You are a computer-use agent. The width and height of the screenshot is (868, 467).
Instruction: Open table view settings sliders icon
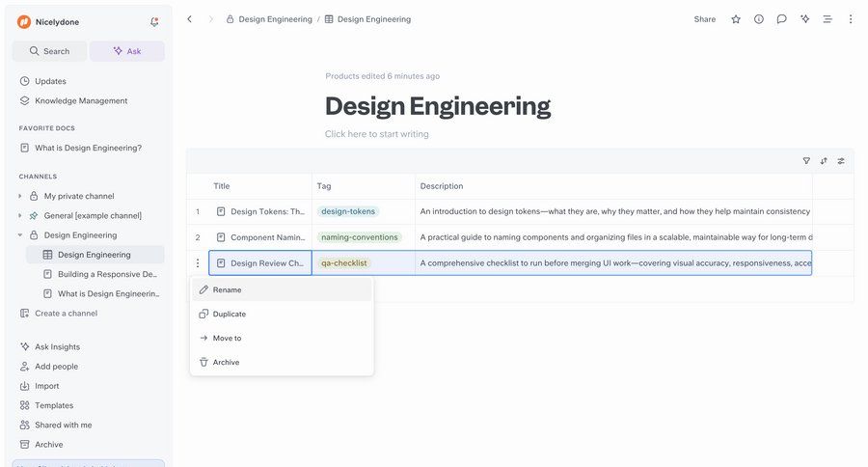point(841,161)
